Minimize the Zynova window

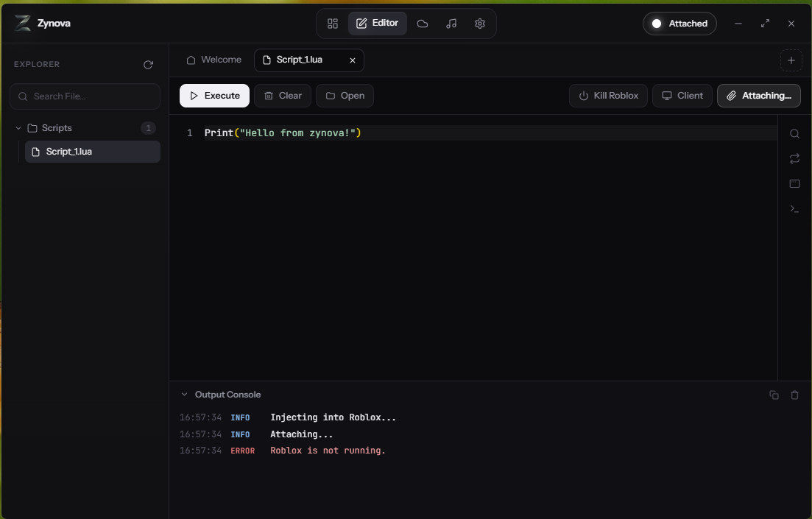point(738,24)
